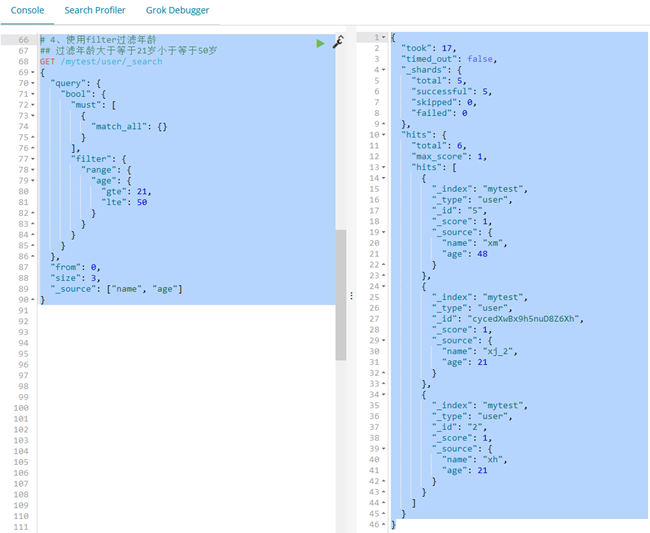Collapse first hit object at line 14
The width and height of the screenshot is (650, 533).
tap(383, 178)
